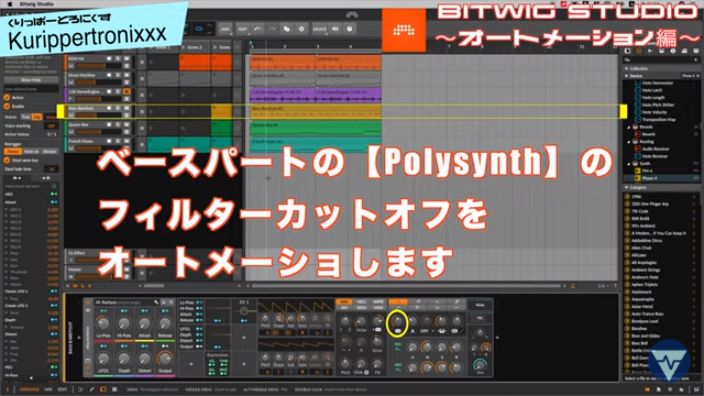Solo the EDM Kit track

point(118,59)
